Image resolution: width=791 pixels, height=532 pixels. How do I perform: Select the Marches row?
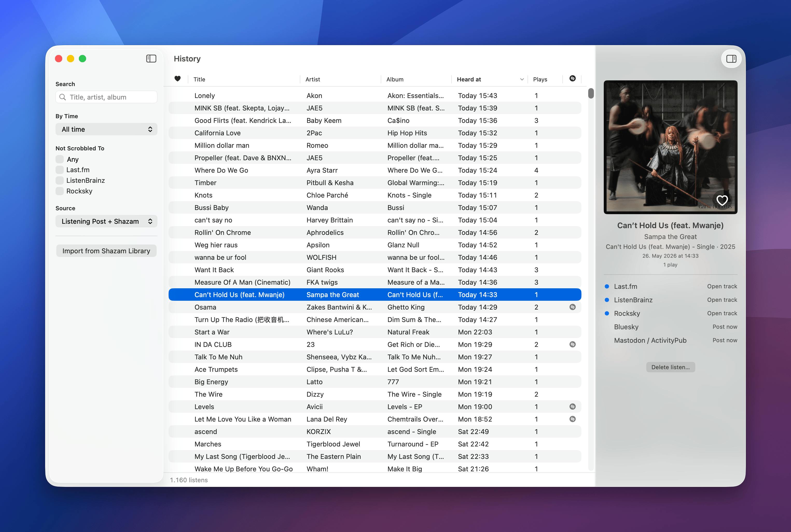[375, 444]
